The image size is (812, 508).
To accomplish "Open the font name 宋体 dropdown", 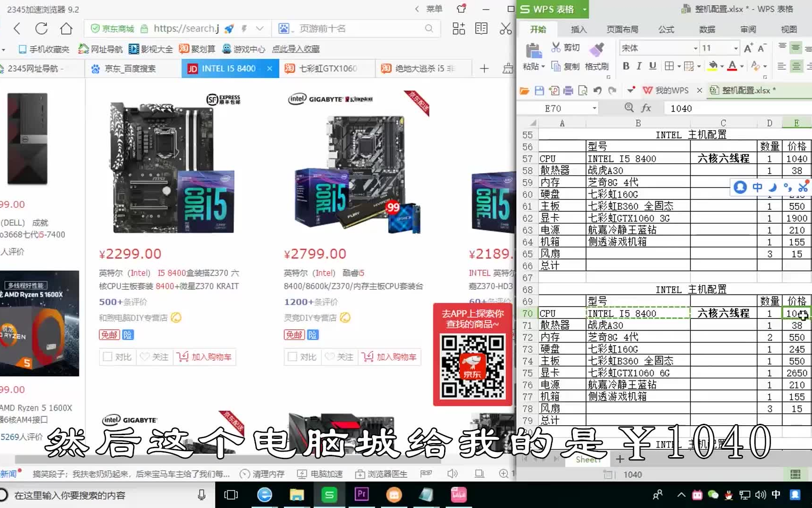I will click(x=695, y=48).
